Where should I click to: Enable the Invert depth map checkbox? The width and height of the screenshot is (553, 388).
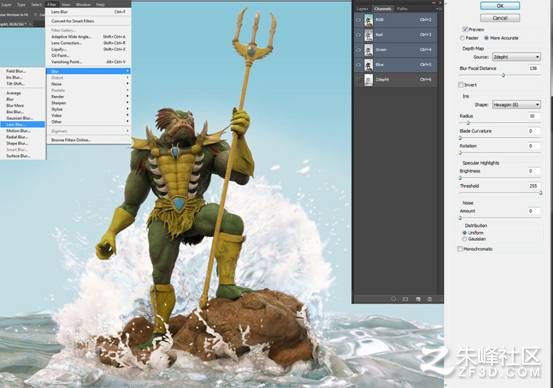pos(461,85)
